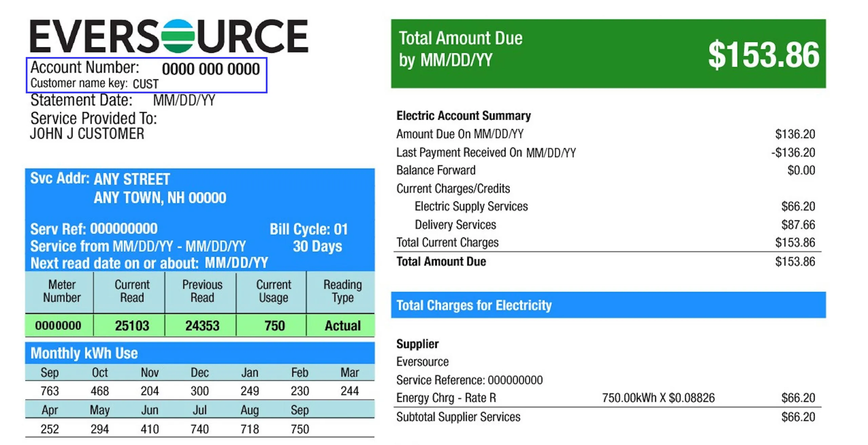Click Feb usage value 230
The height and width of the screenshot is (445, 868).
[x=300, y=391]
